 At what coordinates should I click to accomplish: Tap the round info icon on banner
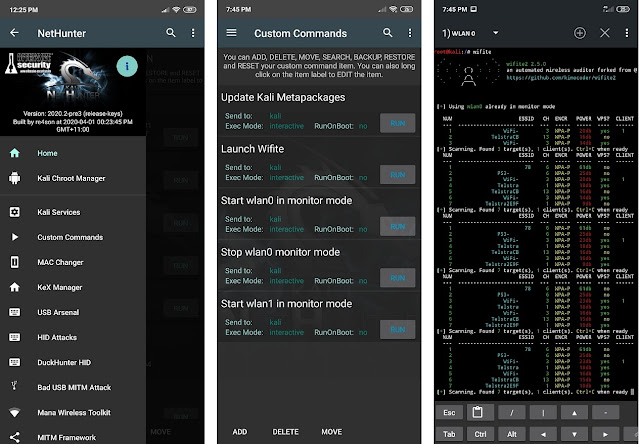127,66
